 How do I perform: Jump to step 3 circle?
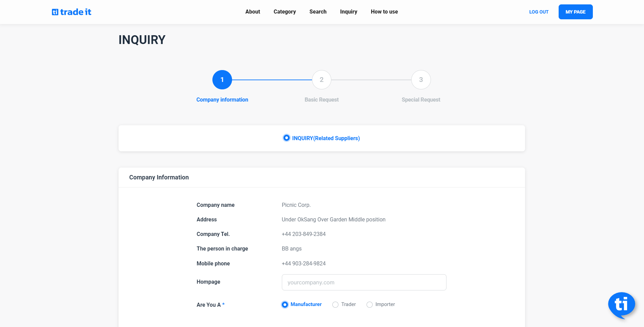(x=421, y=80)
